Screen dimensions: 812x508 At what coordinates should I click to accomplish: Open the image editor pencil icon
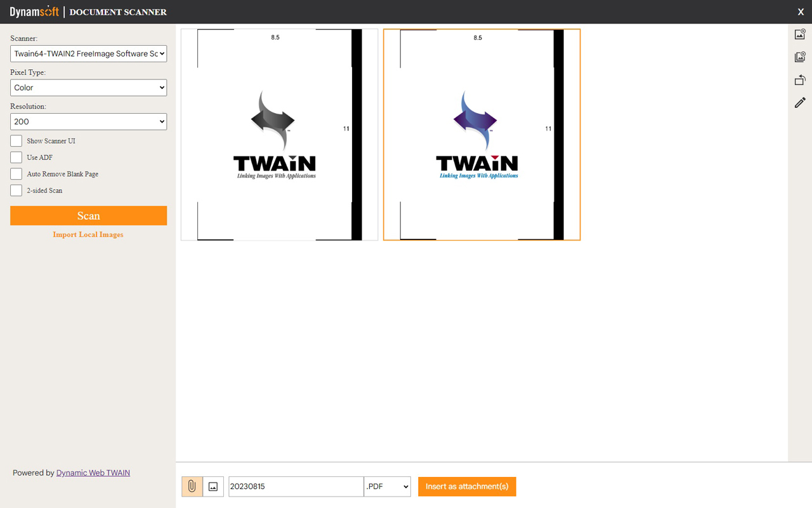[800, 103]
